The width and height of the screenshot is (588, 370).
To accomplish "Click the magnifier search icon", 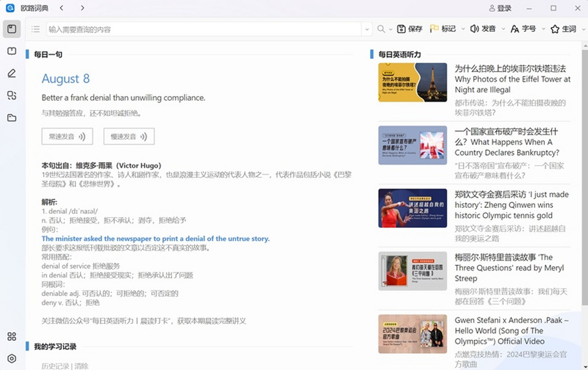I will click(381, 29).
